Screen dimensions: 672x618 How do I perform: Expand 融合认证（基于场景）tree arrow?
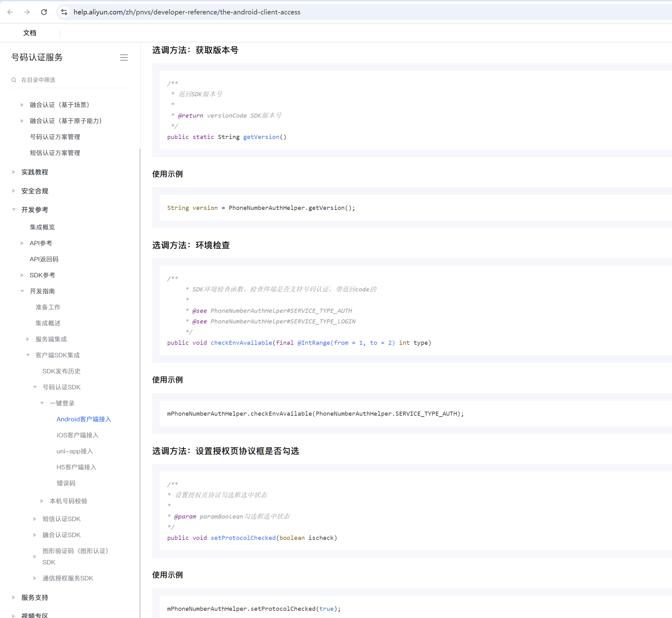coord(22,105)
